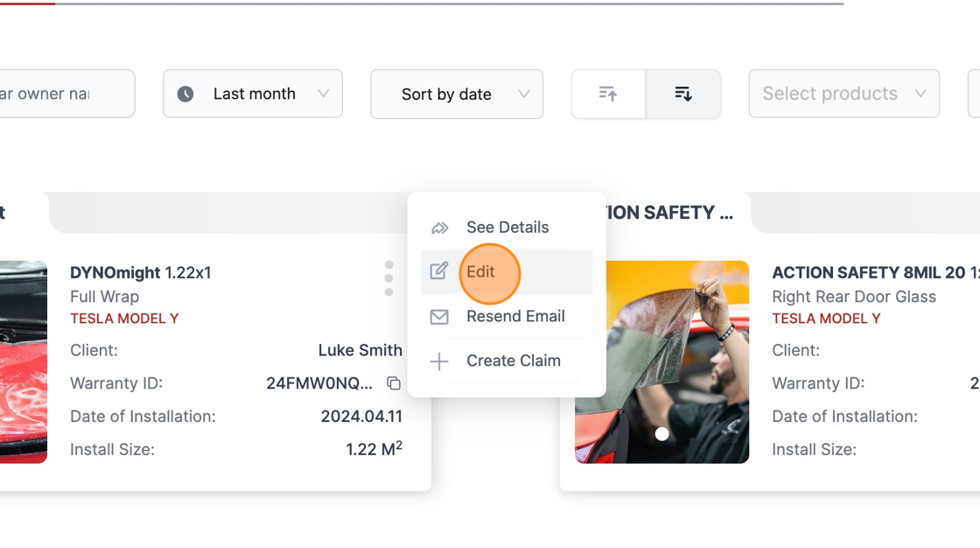Click the car owner name search field
The image size is (980, 548).
[x=66, y=94]
